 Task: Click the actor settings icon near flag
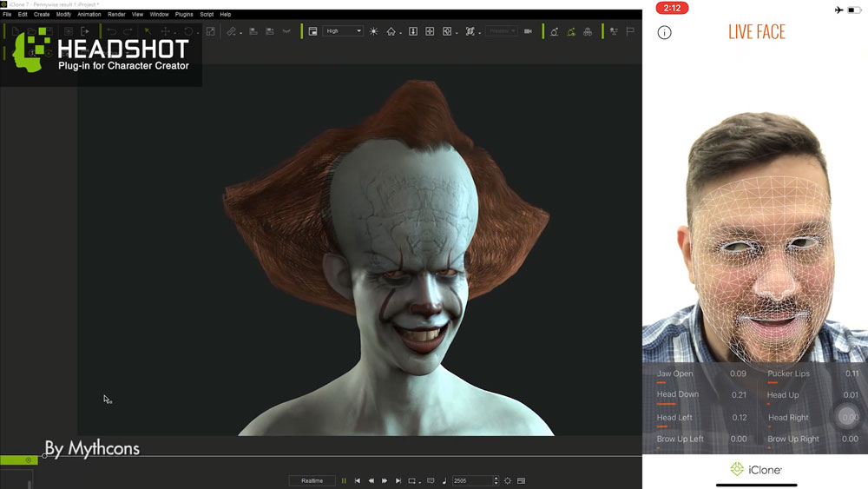tap(614, 31)
